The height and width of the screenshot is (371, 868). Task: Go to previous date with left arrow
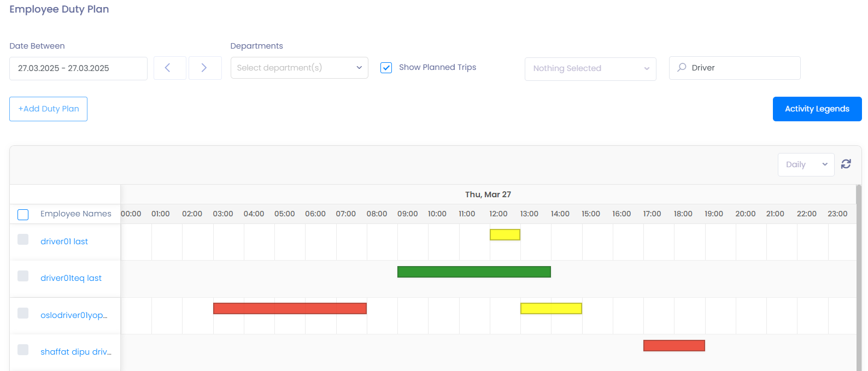[x=168, y=68]
